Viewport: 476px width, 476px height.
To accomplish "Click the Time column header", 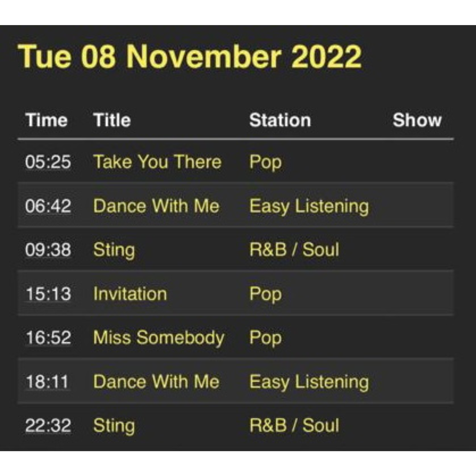I will tap(46, 120).
